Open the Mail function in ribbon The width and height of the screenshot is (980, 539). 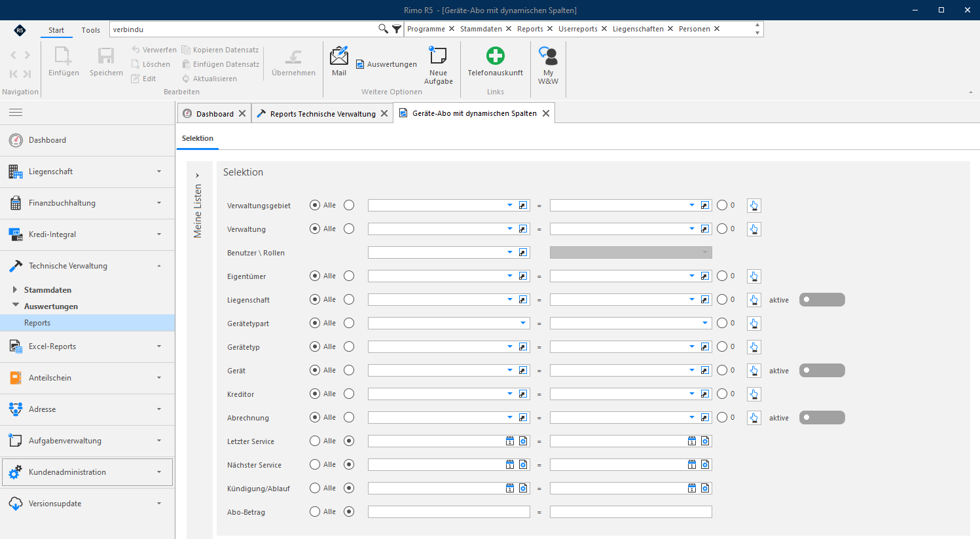click(x=339, y=62)
